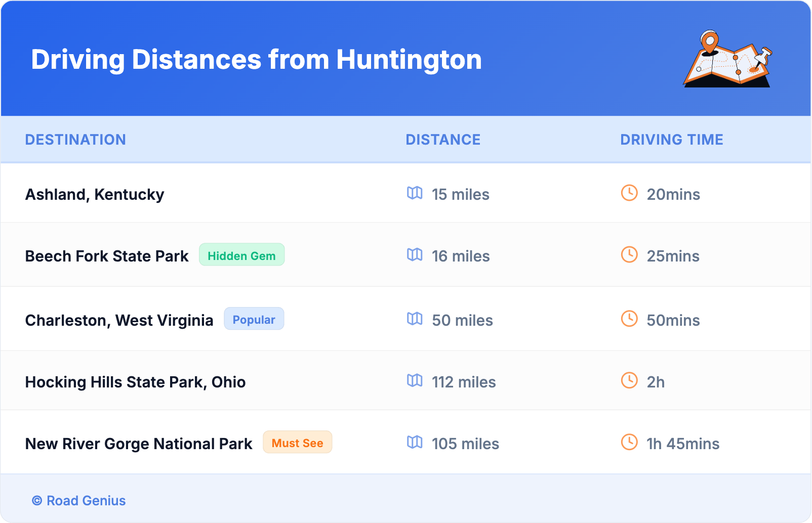The height and width of the screenshot is (523, 812).
Task: Select the Must See badge
Action: coord(297,443)
